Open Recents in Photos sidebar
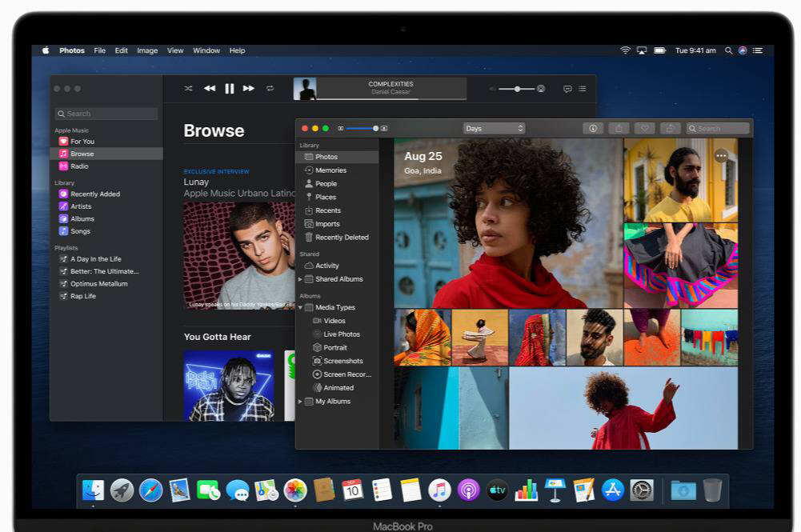The width and height of the screenshot is (801, 532). pos(338,210)
